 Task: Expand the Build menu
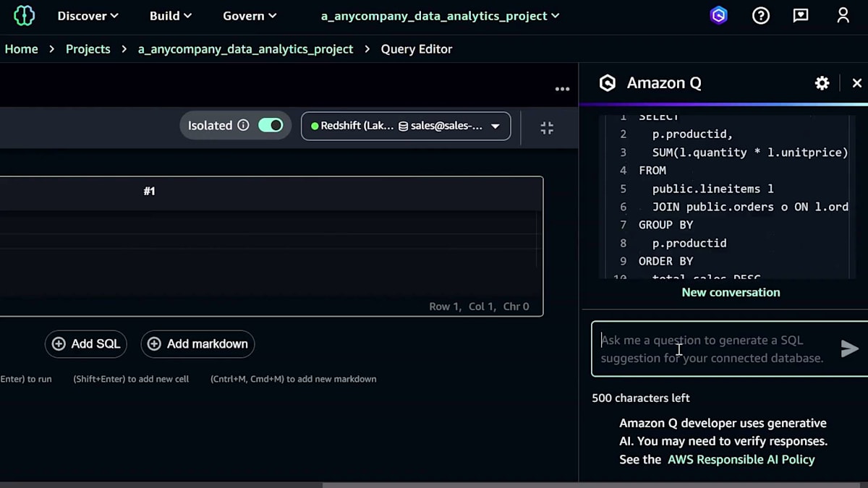click(x=171, y=16)
